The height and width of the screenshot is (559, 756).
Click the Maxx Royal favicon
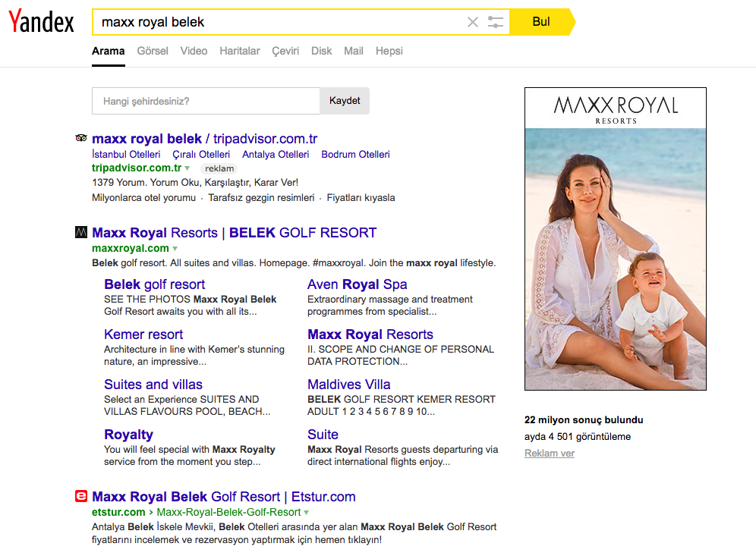coord(81,232)
